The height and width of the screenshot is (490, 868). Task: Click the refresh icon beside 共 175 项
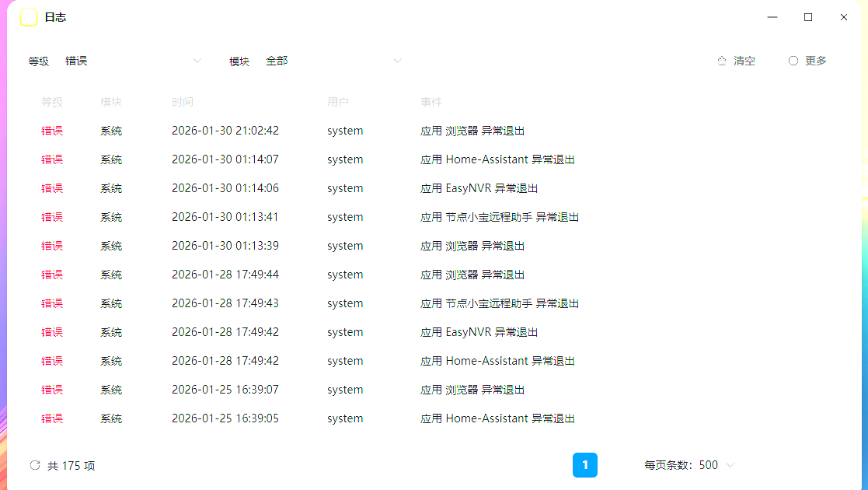(x=34, y=464)
